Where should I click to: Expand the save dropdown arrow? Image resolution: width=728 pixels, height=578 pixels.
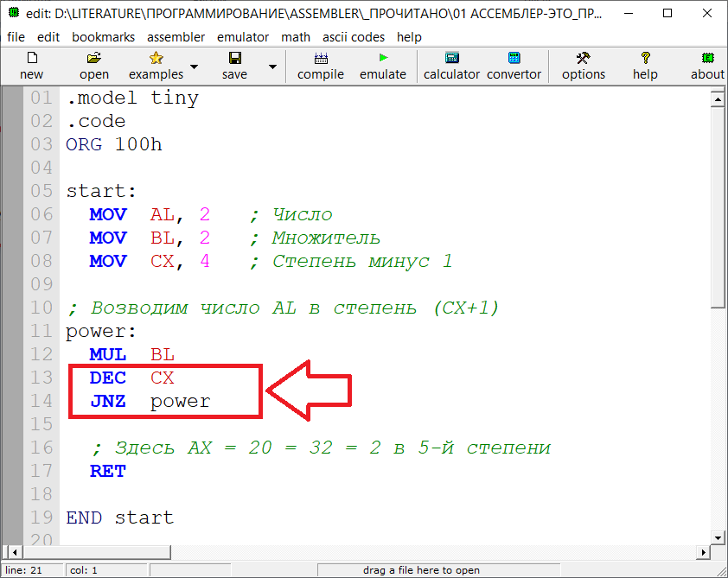point(273,67)
